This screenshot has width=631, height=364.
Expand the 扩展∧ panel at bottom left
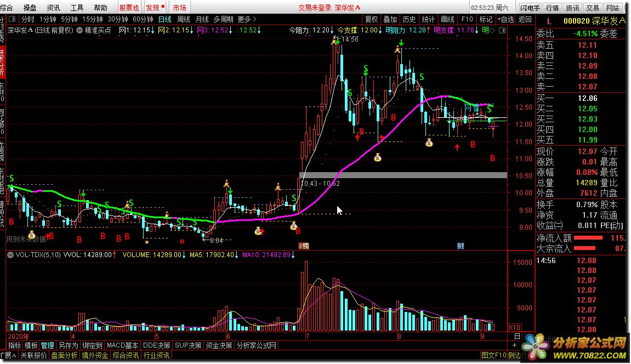pyautogui.click(x=8, y=355)
